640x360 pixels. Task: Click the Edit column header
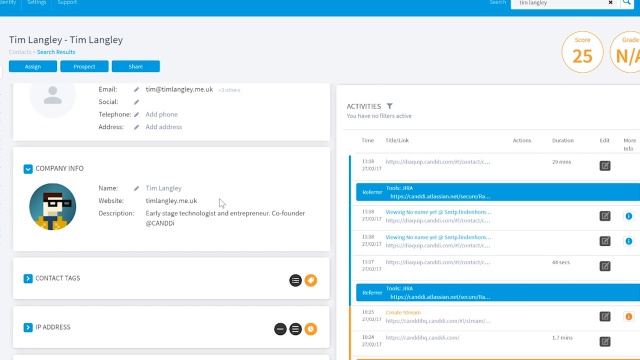pos(604,140)
